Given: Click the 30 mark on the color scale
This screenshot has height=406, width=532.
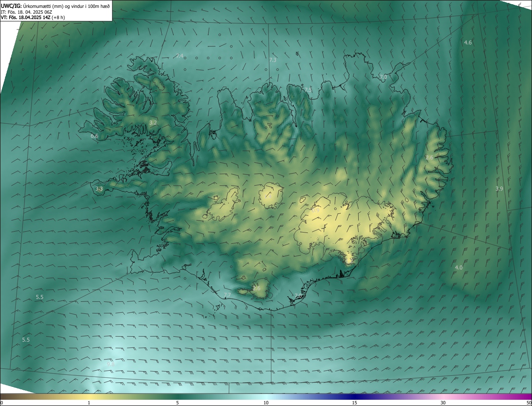Looking at the screenshot, I should pyautogui.click(x=443, y=403).
